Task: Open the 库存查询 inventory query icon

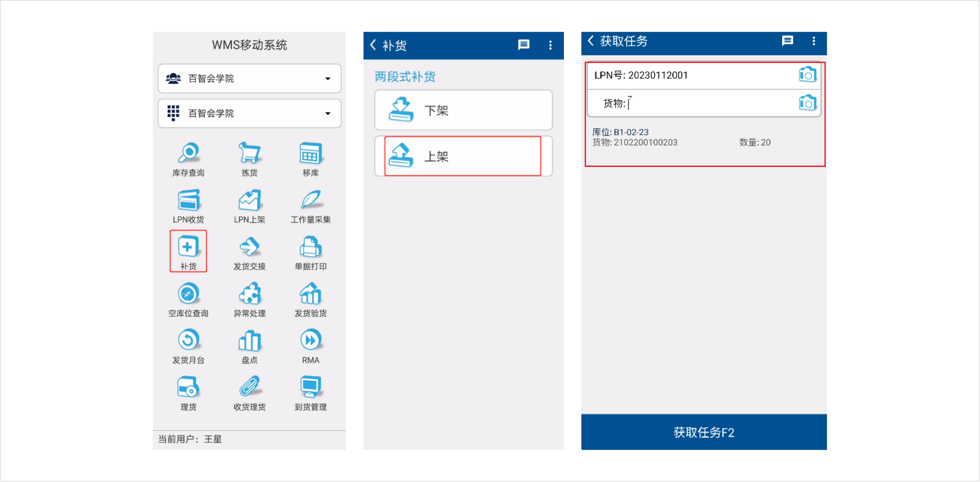Action: tap(188, 153)
